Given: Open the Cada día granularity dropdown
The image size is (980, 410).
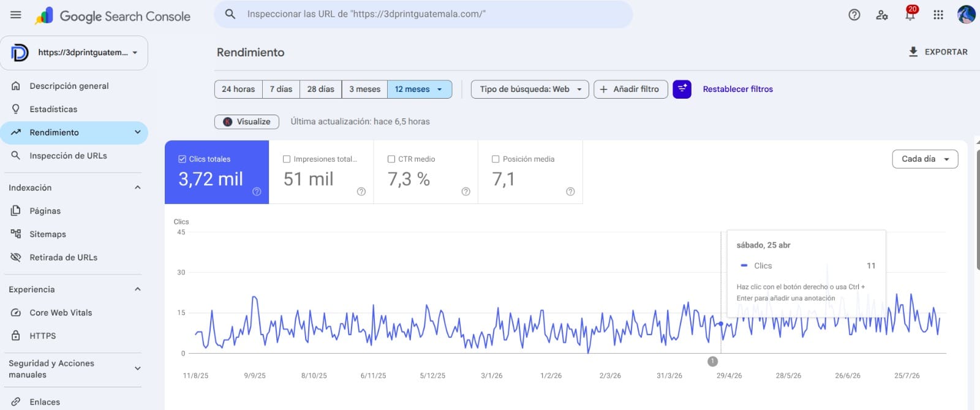Looking at the screenshot, I should [925, 159].
